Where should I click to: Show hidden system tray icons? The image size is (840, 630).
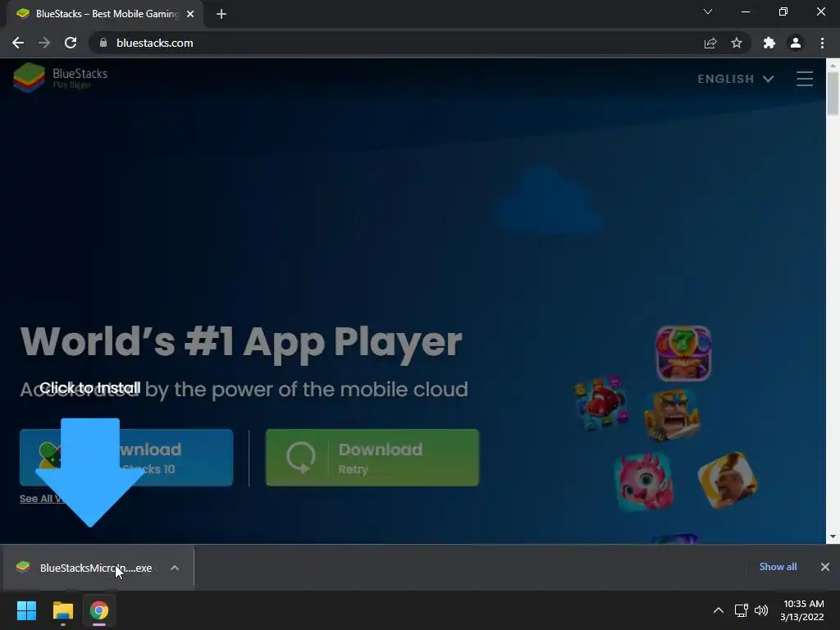719,610
